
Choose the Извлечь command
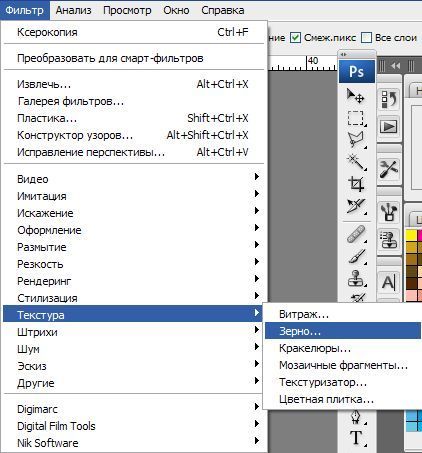[x=134, y=84]
